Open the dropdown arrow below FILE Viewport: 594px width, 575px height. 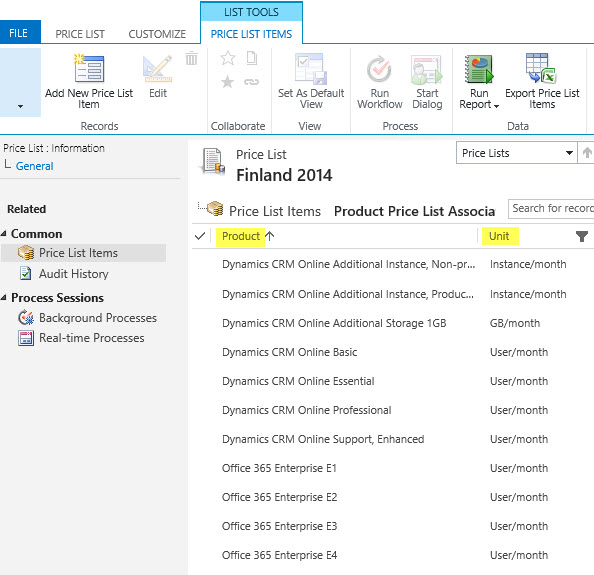[x=20, y=106]
